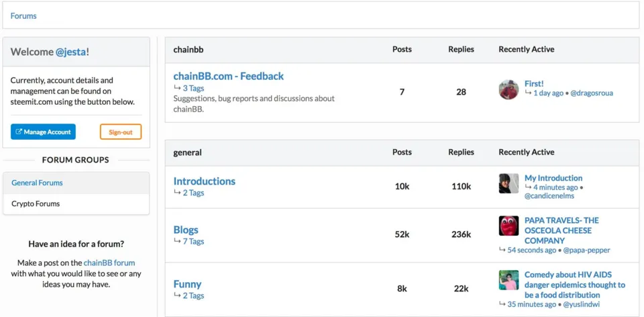Open the Introductions forum

tap(205, 181)
